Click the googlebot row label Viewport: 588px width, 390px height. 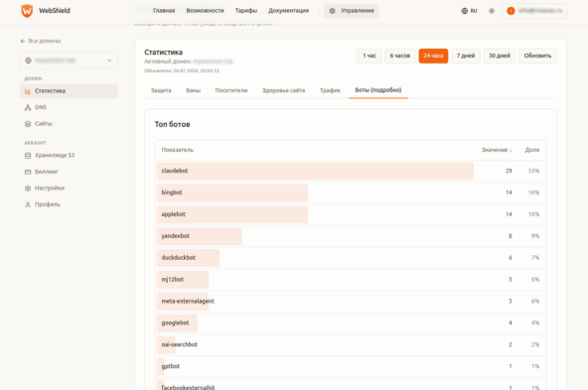pyautogui.click(x=175, y=323)
